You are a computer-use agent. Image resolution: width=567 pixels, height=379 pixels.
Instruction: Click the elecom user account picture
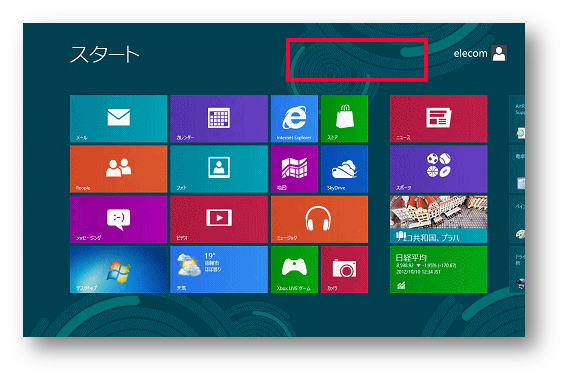click(x=499, y=54)
